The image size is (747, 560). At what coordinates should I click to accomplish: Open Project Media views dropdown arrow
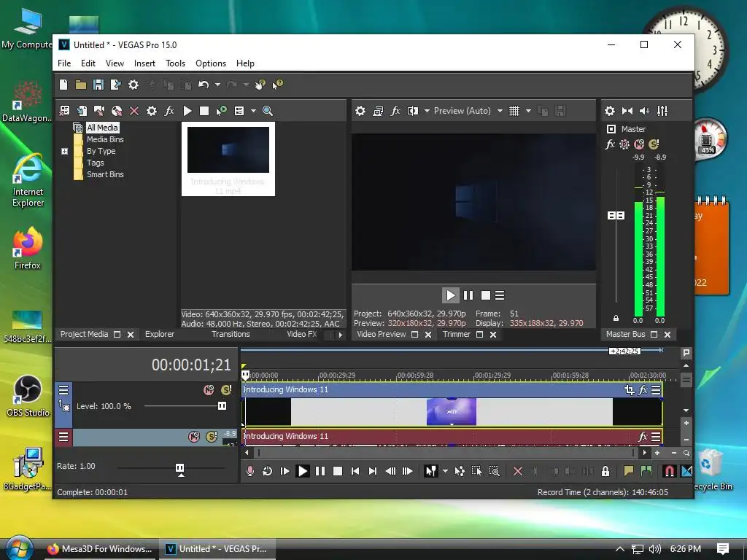click(x=253, y=111)
